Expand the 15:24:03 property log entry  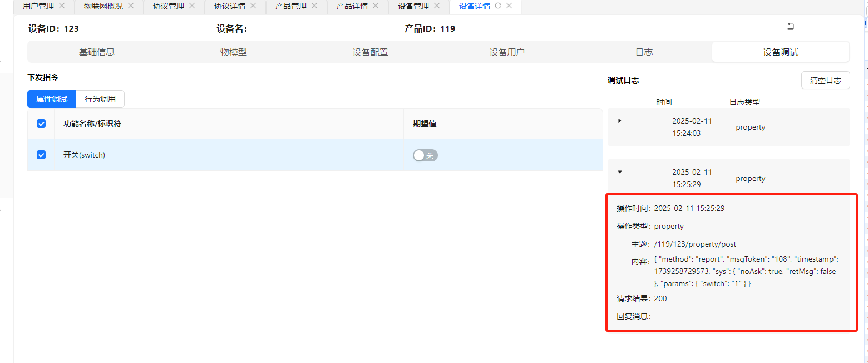(620, 121)
